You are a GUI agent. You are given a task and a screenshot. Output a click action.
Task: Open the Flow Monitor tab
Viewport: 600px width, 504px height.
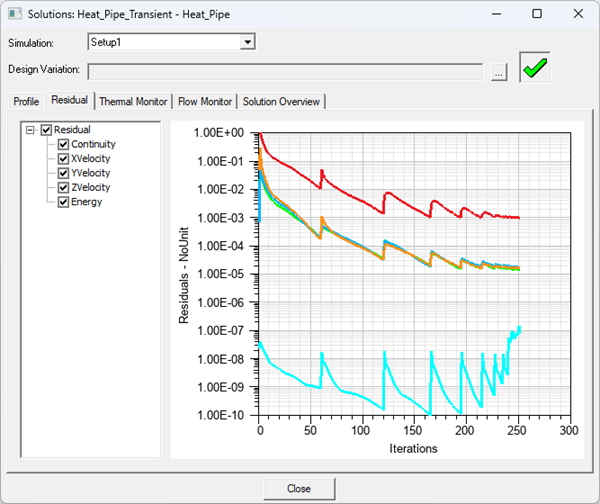pos(205,101)
